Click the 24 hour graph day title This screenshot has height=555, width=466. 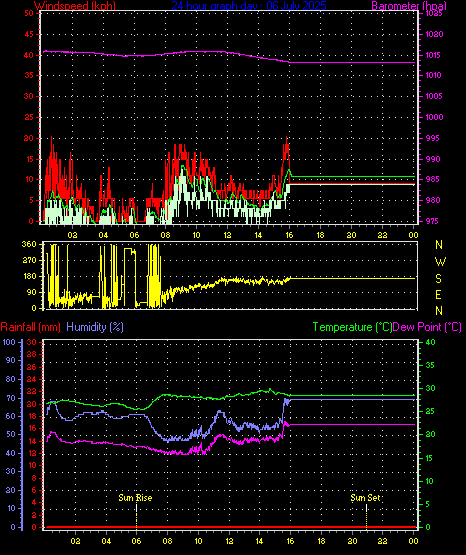click(x=249, y=5)
